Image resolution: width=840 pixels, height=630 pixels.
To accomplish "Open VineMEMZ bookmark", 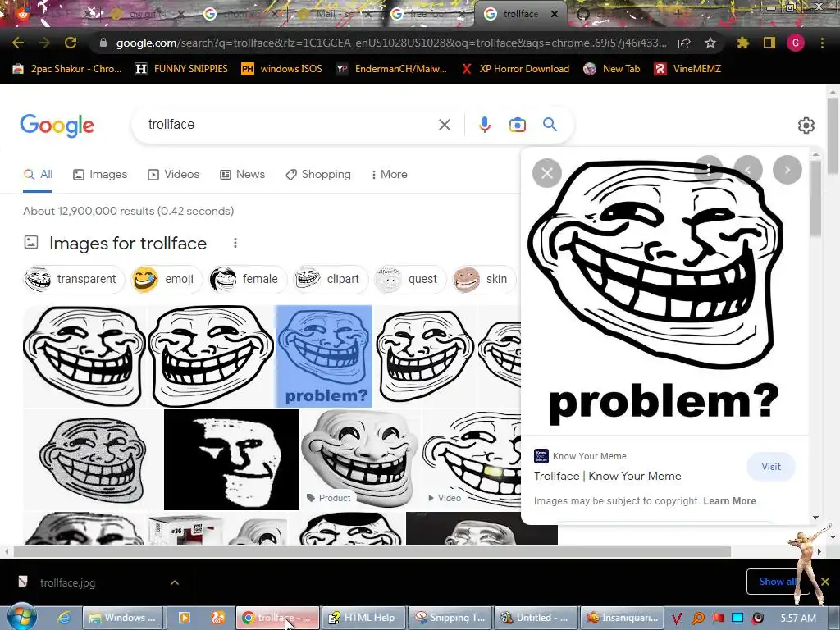I will coord(687,69).
